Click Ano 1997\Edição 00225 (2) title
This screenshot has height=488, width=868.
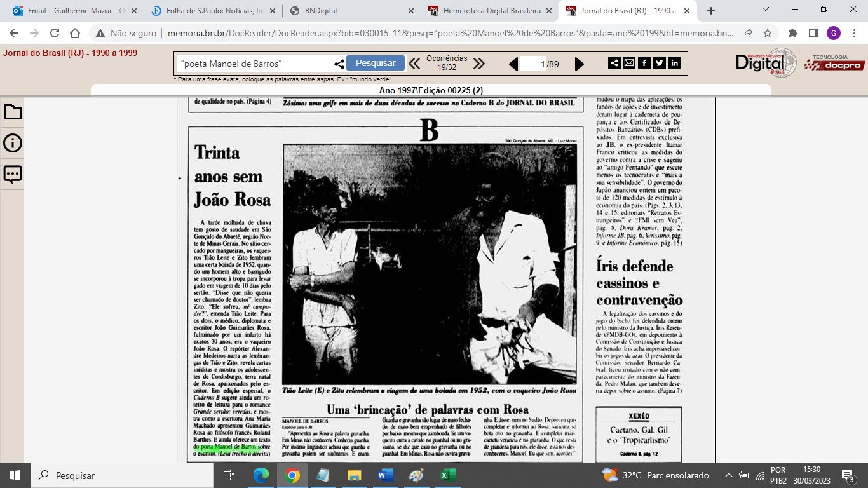coord(431,90)
